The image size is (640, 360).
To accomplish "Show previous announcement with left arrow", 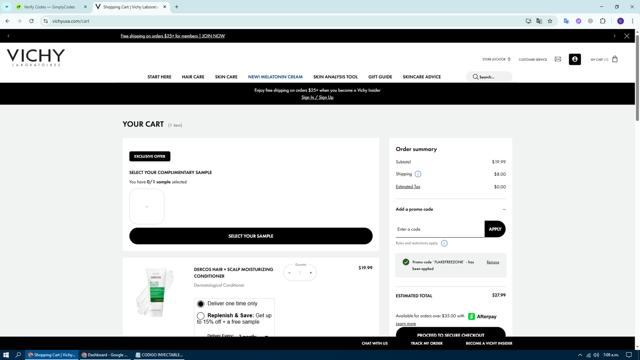I will pos(8,36).
